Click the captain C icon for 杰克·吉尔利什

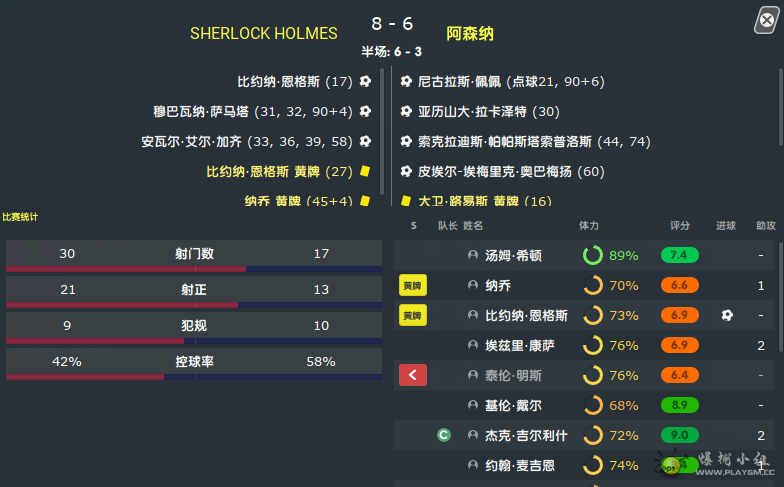(x=444, y=435)
